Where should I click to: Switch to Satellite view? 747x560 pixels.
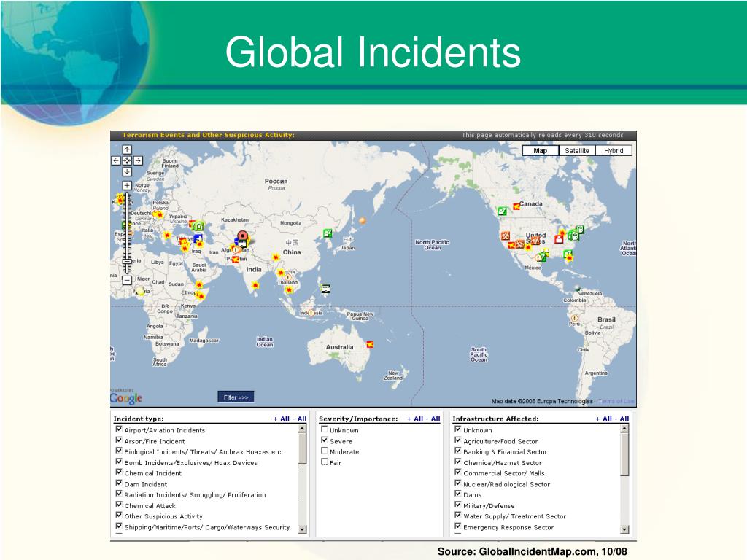pyautogui.click(x=577, y=150)
